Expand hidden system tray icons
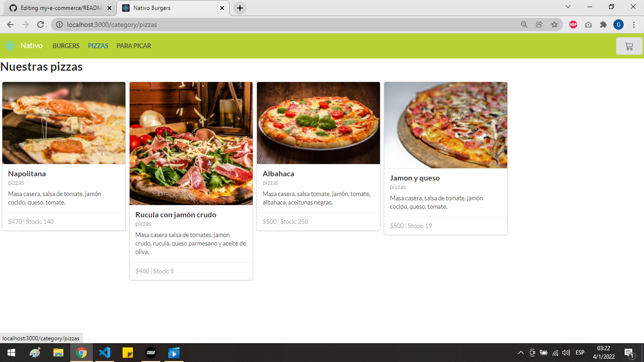644x362 pixels. click(520, 352)
